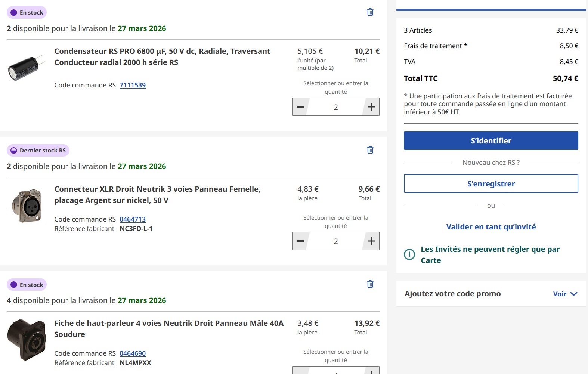This screenshot has height=374, width=588.
Task: Click the quantity field for the capacitor
Action: pos(335,107)
